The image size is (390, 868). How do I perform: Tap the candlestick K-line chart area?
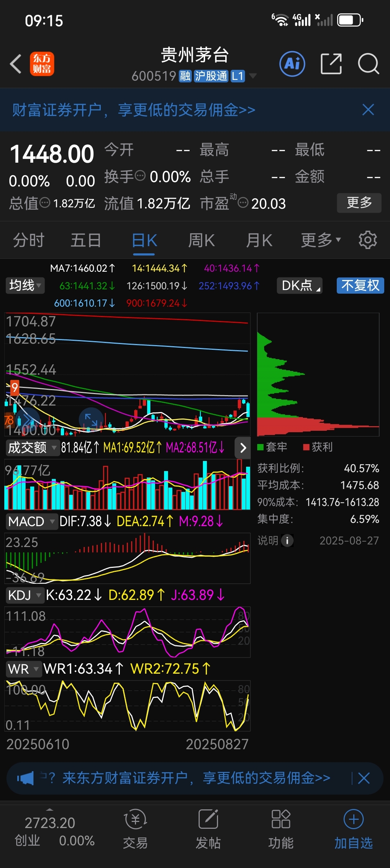(x=127, y=374)
